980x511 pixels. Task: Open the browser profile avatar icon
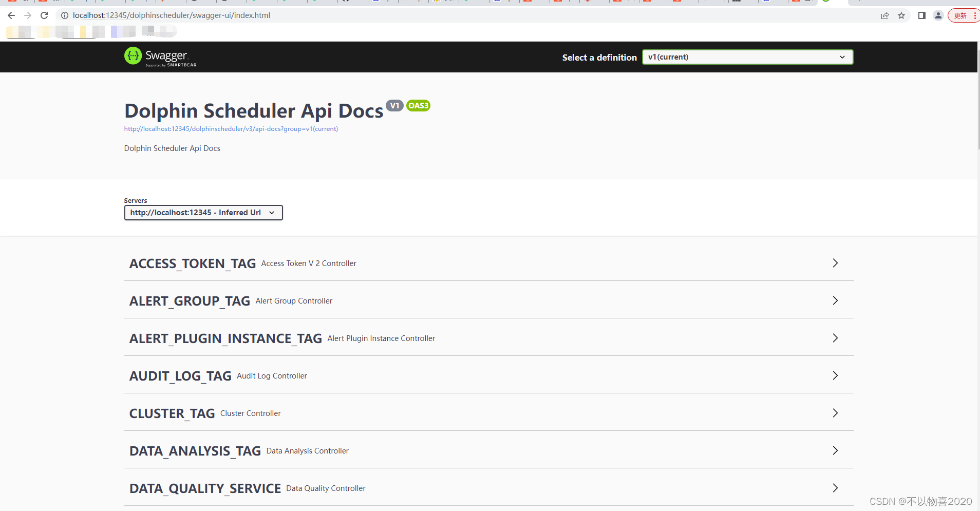click(938, 15)
